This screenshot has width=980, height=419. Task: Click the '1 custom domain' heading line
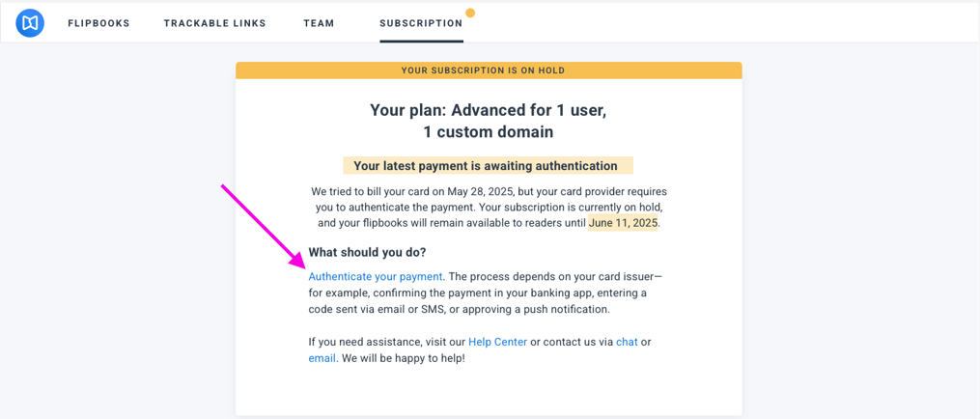[x=488, y=132]
